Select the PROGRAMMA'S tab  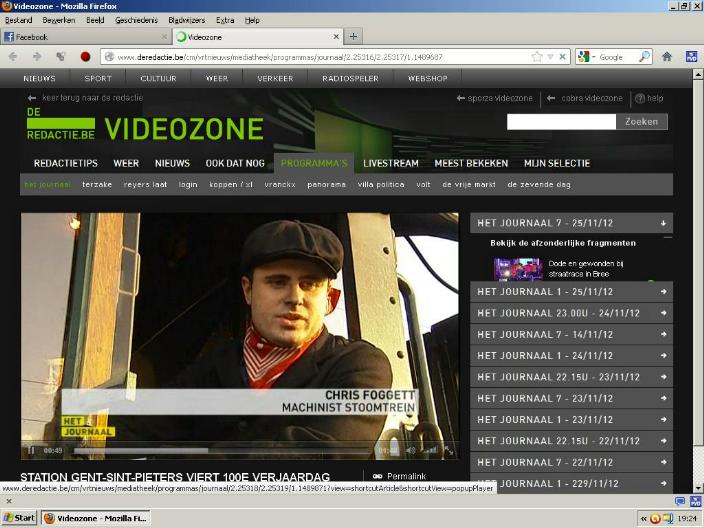tap(314, 163)
